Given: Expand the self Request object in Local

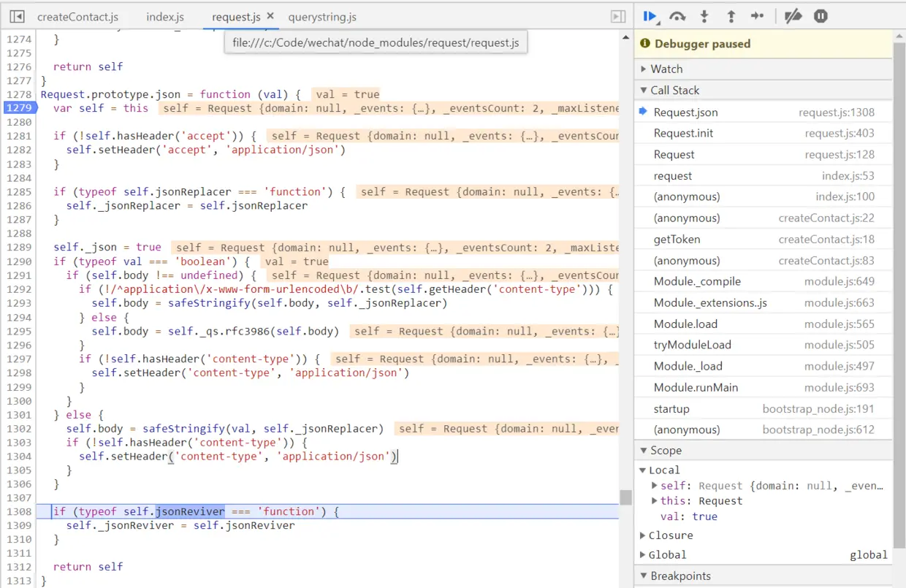Looking at the screenshot, I should click(x=655, y=485).
